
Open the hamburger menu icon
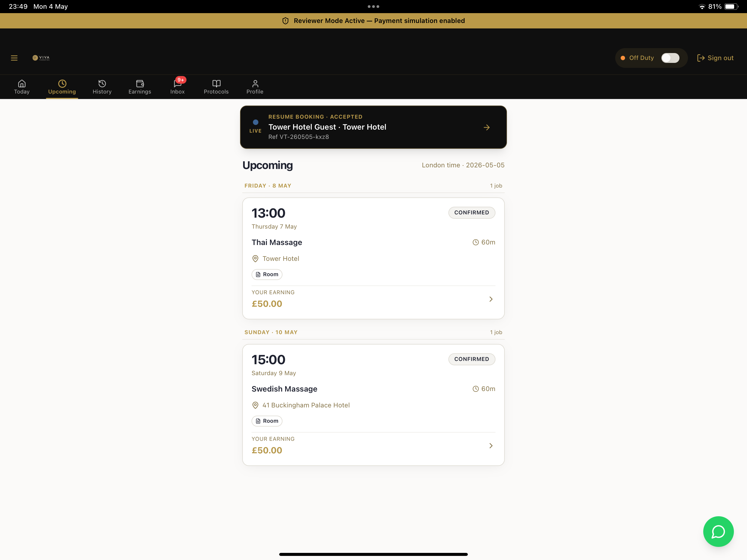point(14,58)
